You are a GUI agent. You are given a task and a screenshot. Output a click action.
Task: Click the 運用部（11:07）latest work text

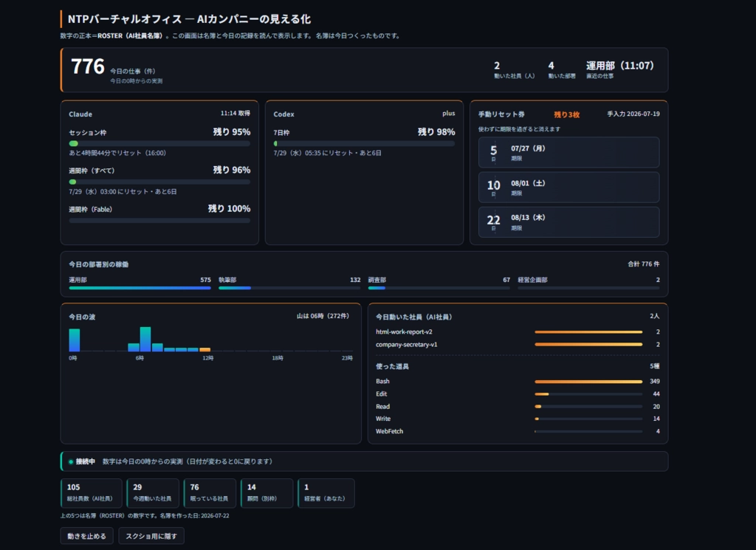pyautogui.click(x=620, y=66)
